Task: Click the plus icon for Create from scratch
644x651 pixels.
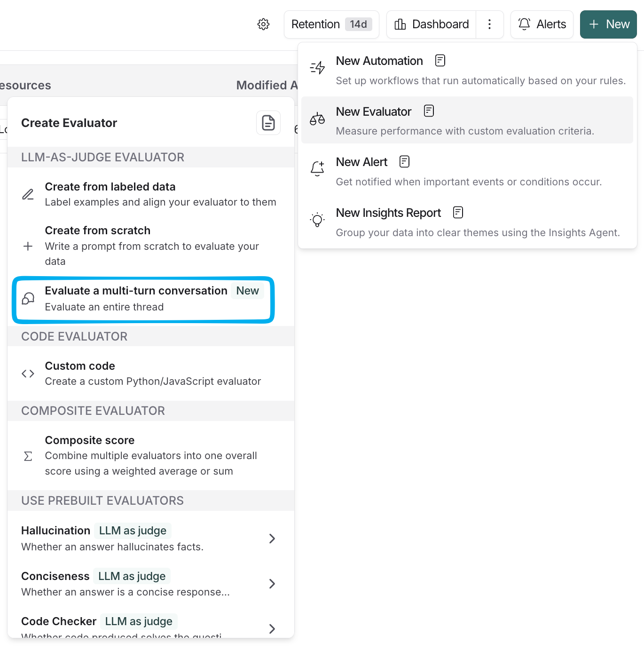Action: [x=28, y=246]
